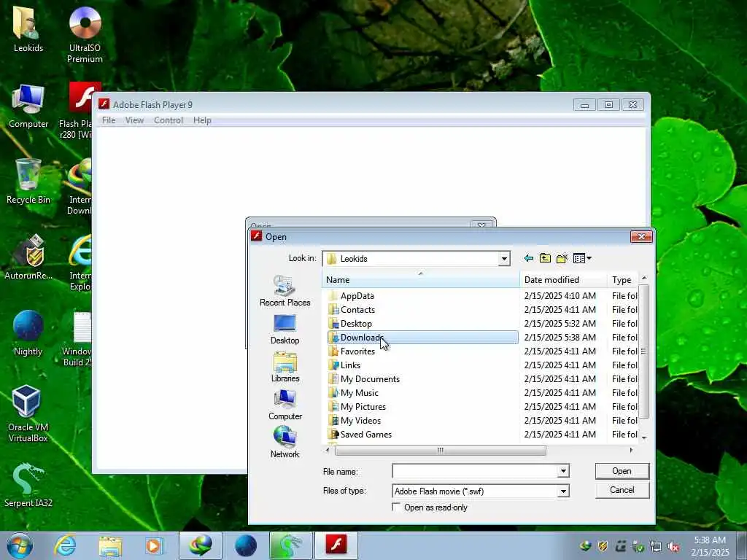Screen dimensions: 747x560
Task: Tick the Open as read-only checkbox
Action: pos(396,507)
